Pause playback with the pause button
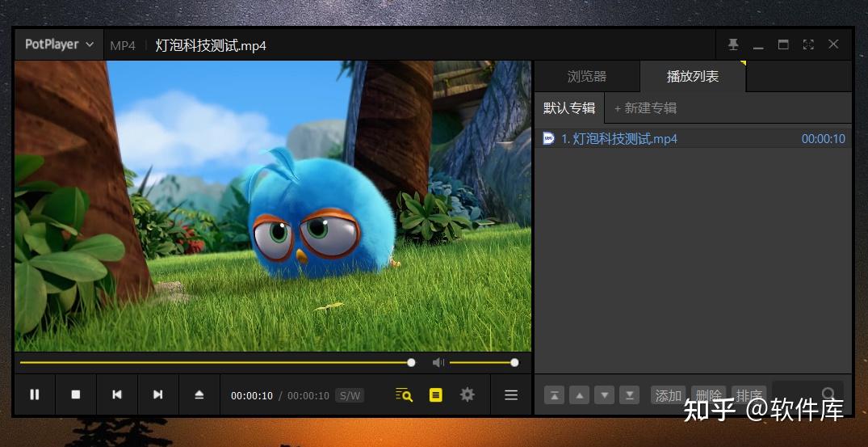 coord(35,395)
